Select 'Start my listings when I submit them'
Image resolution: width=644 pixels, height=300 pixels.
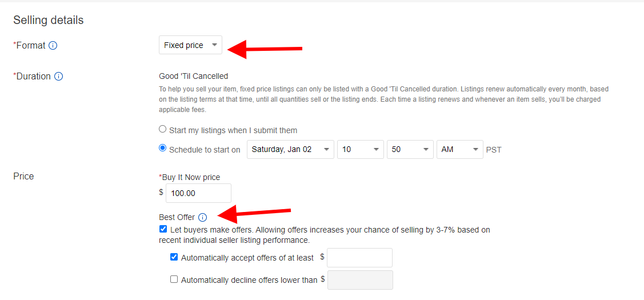(163, 130)
